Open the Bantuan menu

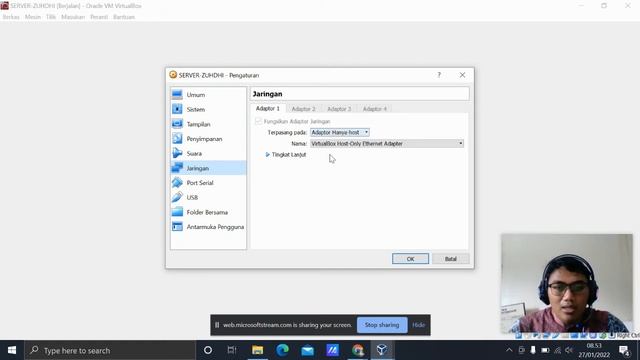coord(124,17)
